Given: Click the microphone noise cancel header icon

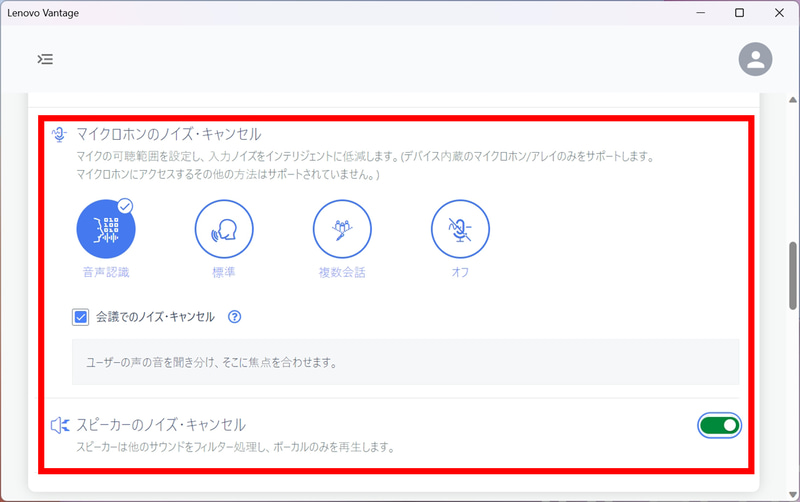Looking at the screenshot, I should [x=59, y=135].
